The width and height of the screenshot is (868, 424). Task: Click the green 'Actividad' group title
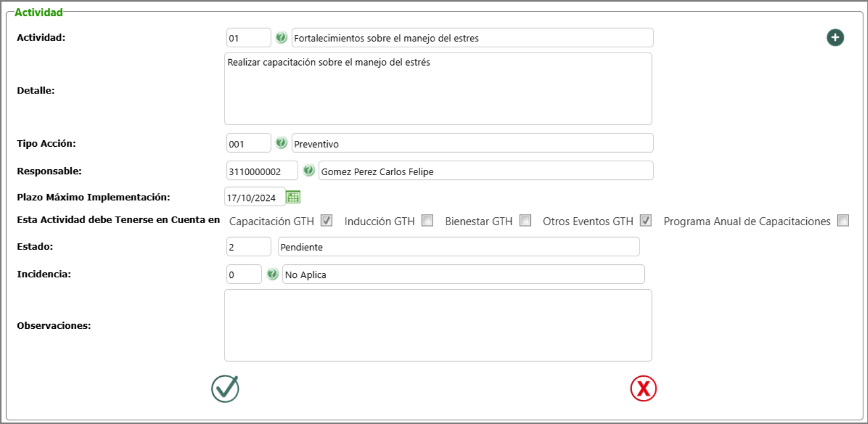(39, 12)
